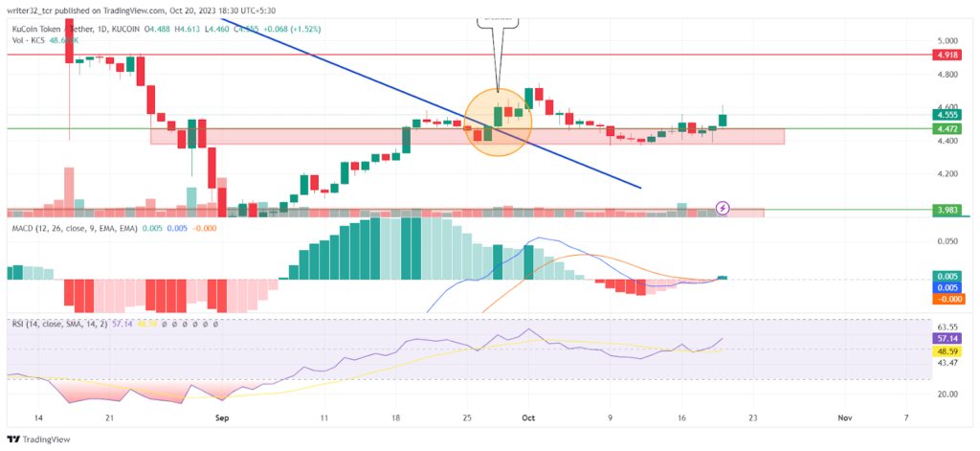Click the Nov date on time axis

pos(845,417)
